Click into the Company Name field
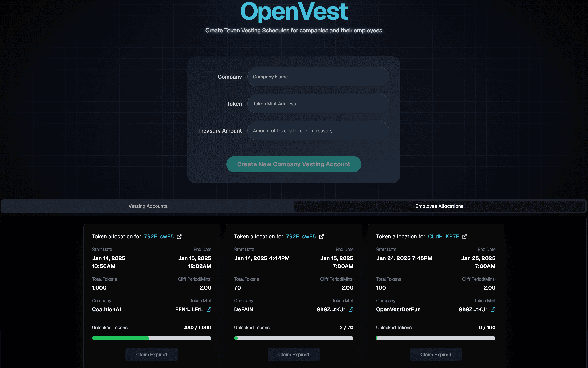The width and height of the screenshot is (588, 368). coord(318,77)
